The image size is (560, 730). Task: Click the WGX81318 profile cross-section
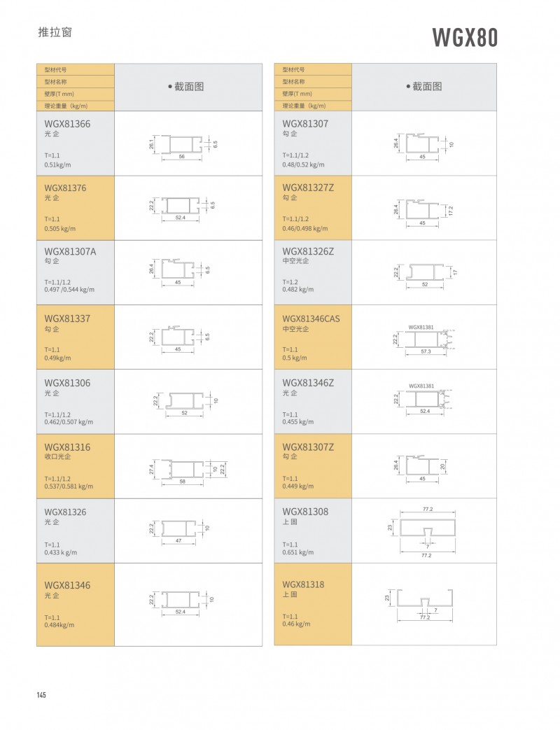[425, 601]
